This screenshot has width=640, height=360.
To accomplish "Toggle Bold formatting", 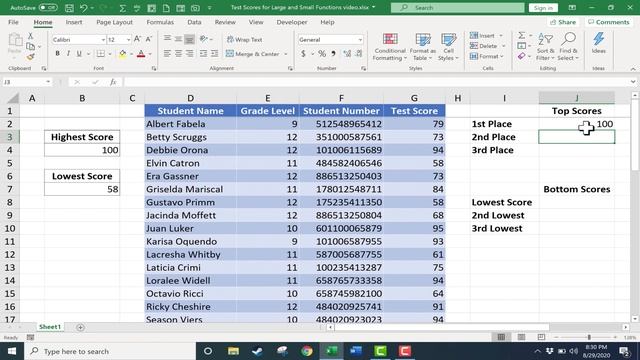I will pyautogui.click(x=58, y=53).
